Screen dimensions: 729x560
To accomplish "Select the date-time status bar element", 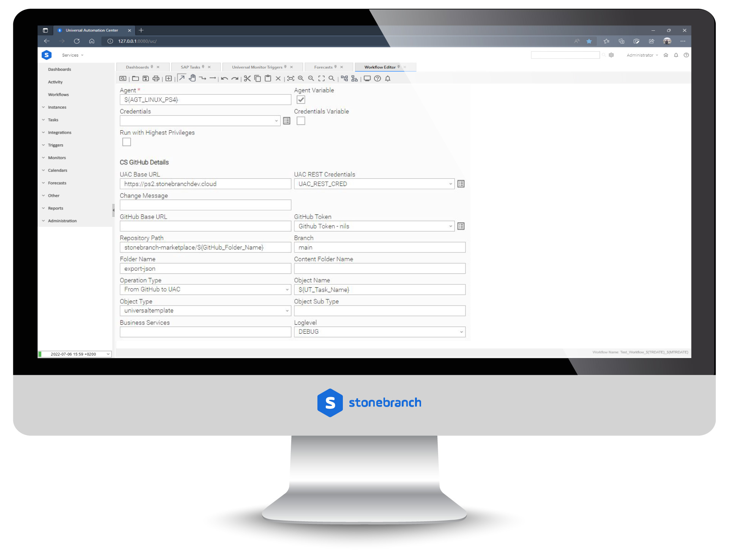I will [75, 352].
